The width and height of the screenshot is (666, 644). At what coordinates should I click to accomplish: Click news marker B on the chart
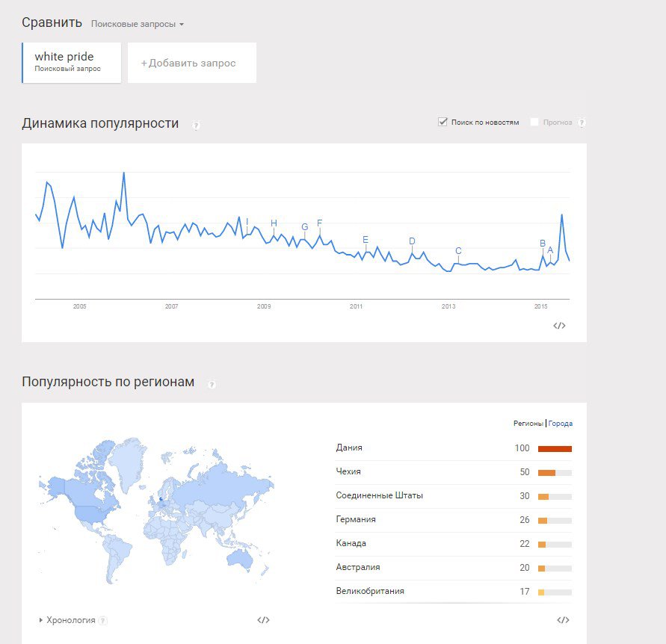(543, 243)
